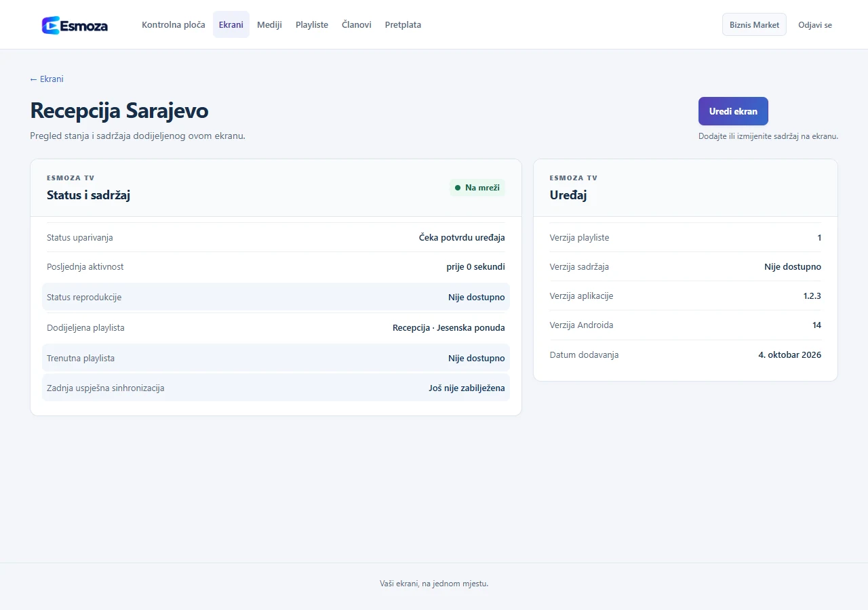This screenshot has width=868, height=610.
Task: Select Recepcija · Jesenska ponuda playlist value
Action: click(449, 328)
